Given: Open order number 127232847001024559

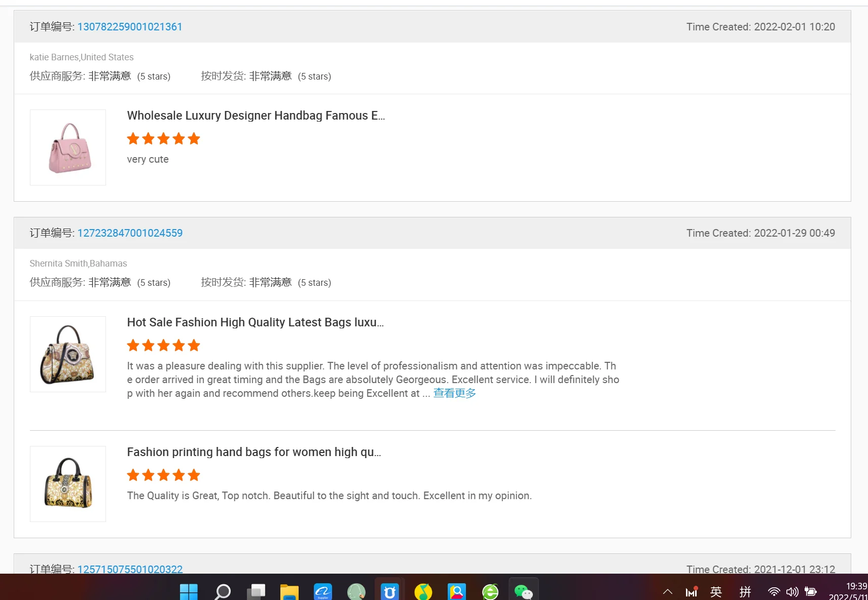Looking at the screenshot, I should click(130, 233).
